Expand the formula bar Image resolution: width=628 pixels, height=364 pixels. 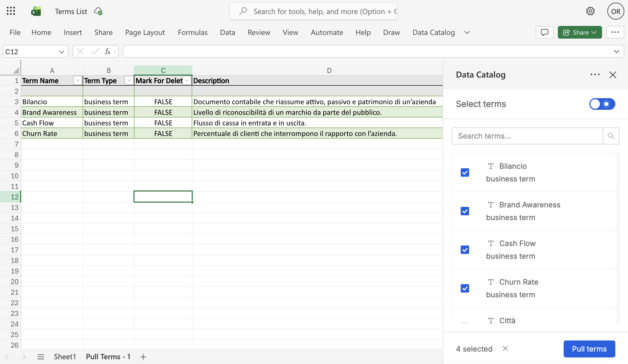coord(616,51)
